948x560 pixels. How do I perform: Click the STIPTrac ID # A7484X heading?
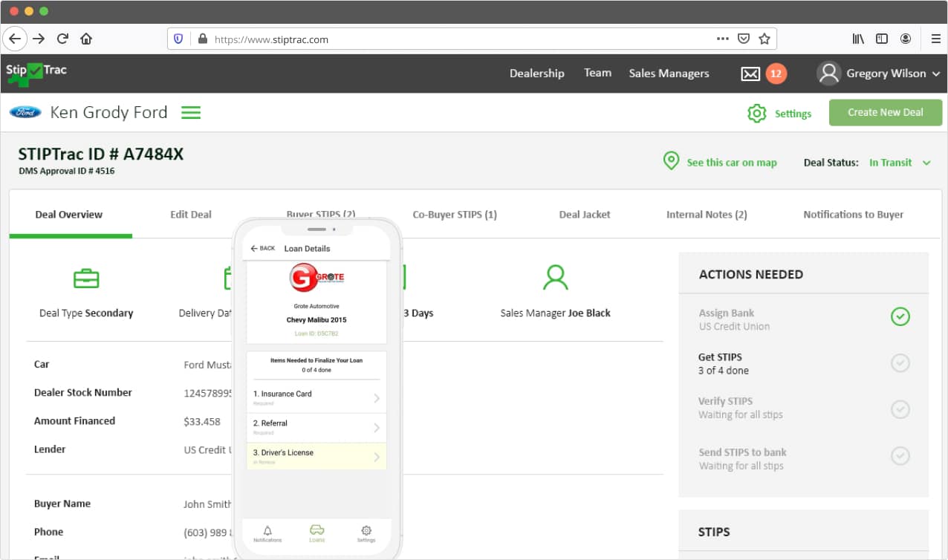[x=101, y=154]
